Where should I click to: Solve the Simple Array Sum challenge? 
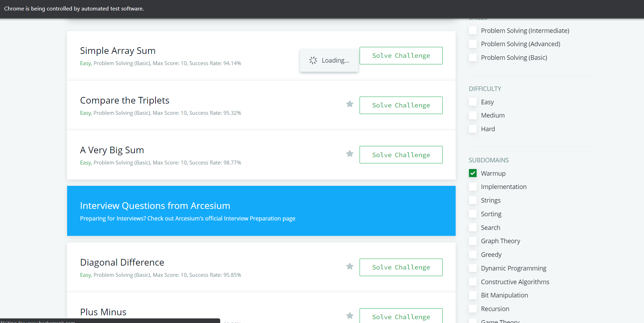[x=401, y=55]
